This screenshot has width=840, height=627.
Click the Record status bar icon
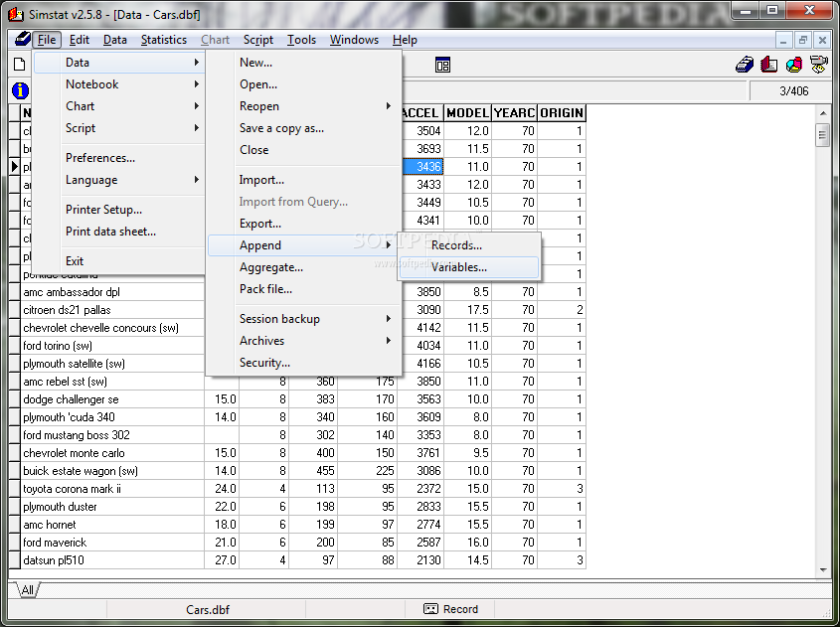pos(430,609)
